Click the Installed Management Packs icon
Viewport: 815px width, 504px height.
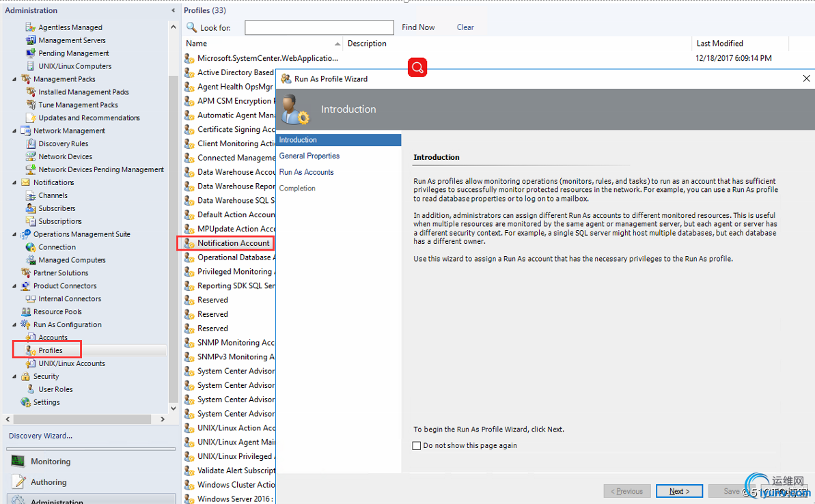click(31, 92)
